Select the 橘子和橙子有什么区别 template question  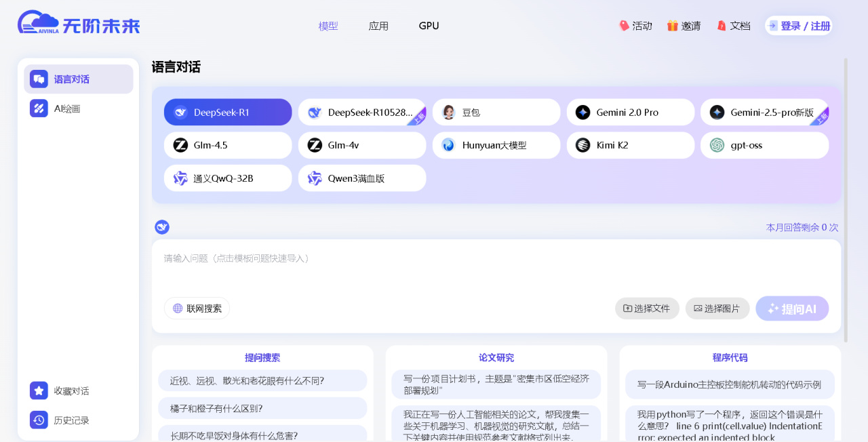(262, 408)
